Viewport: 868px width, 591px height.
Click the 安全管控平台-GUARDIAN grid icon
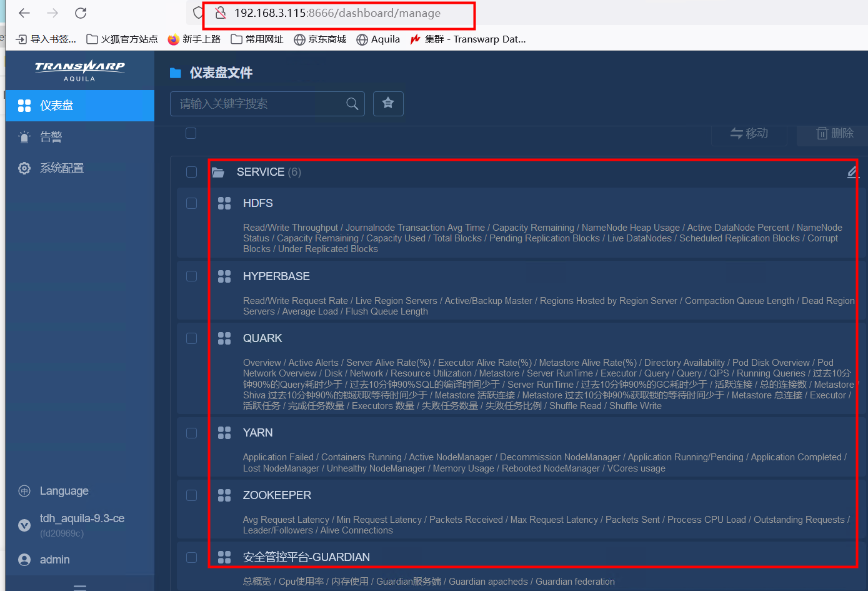[x=224, y=557]
